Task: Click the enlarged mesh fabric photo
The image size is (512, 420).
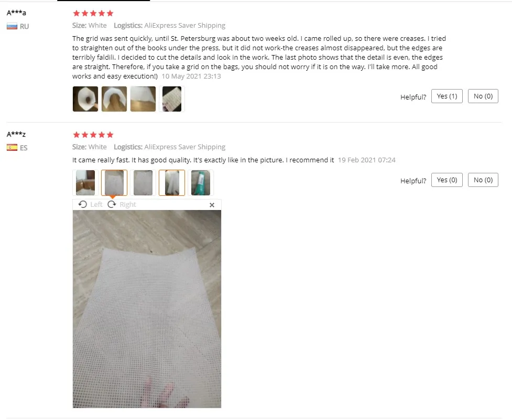Action: coord(147,309)
